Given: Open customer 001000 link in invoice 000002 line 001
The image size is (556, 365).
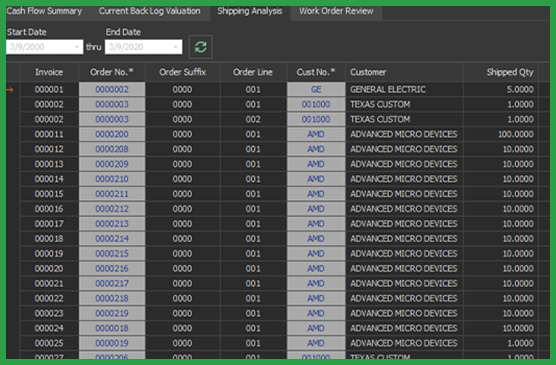Looking at the screenshot, I should coord(316,104).
